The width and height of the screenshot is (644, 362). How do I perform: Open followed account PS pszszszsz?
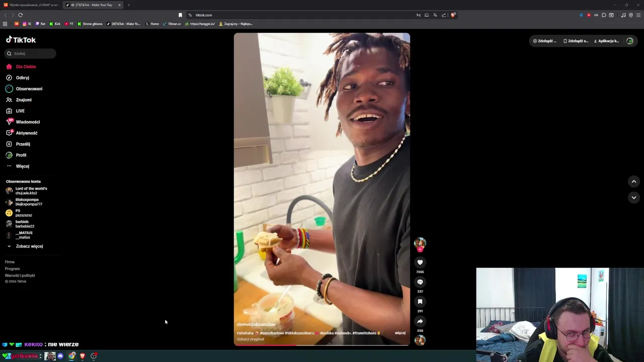pyautogui.click(x=19, y=213)
